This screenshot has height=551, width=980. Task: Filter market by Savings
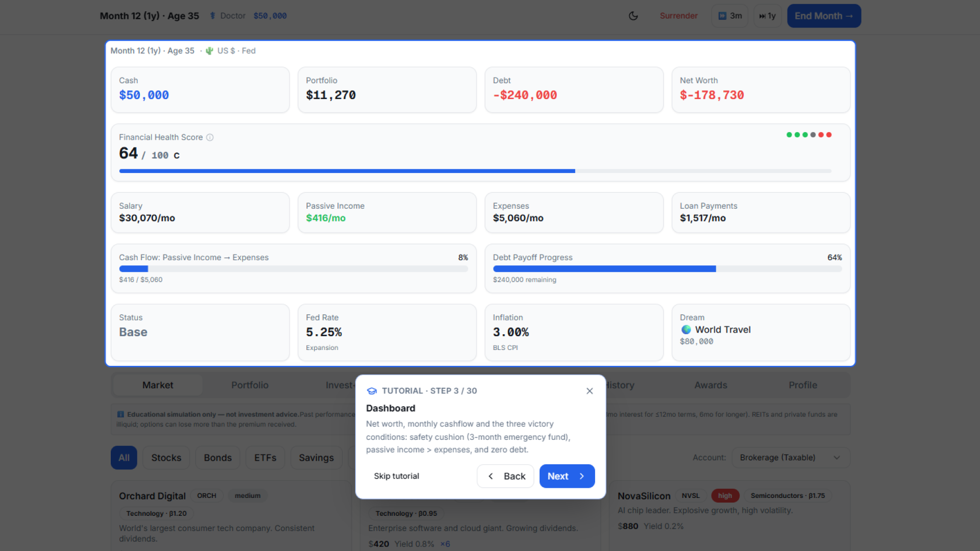316,458
